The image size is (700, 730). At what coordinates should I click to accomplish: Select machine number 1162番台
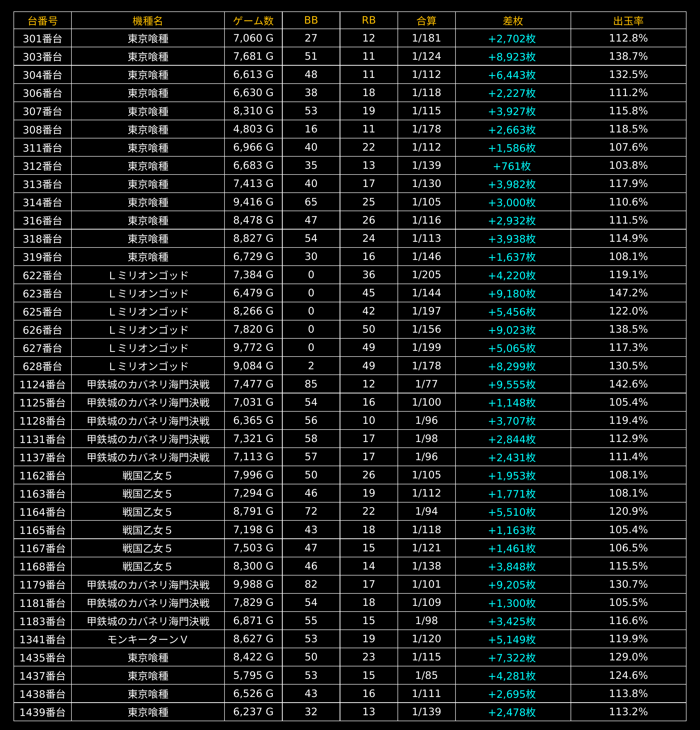click(x=43, y=475)
